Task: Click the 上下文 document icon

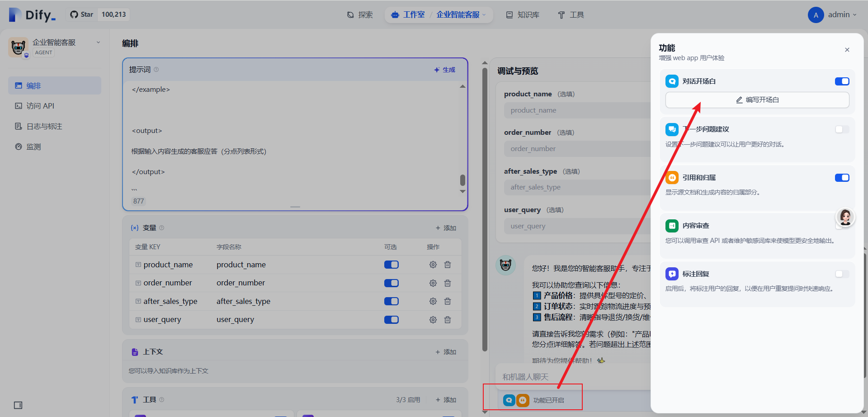Action: (135, 352)
